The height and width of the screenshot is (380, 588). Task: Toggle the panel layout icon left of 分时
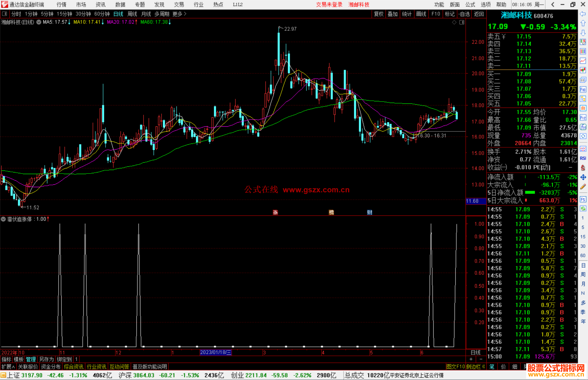pos(5,14)
